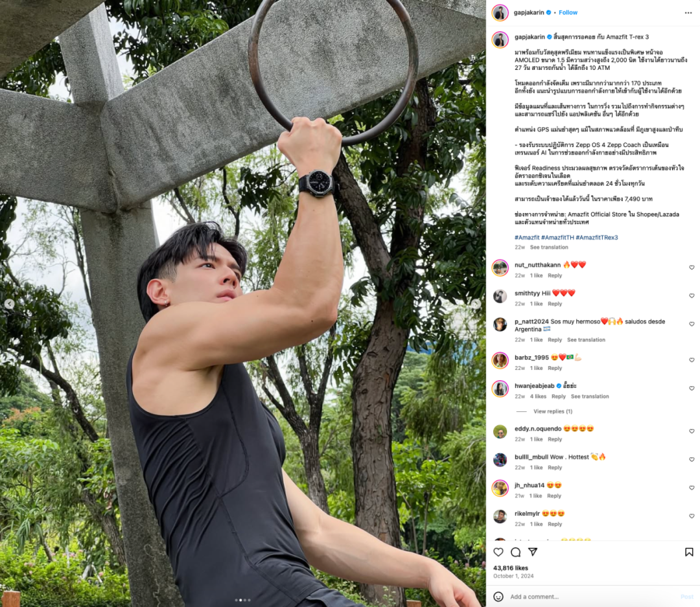
Task: Open the #AmazfitTRex3 hashtag
Action: click(x=597, y=238)
